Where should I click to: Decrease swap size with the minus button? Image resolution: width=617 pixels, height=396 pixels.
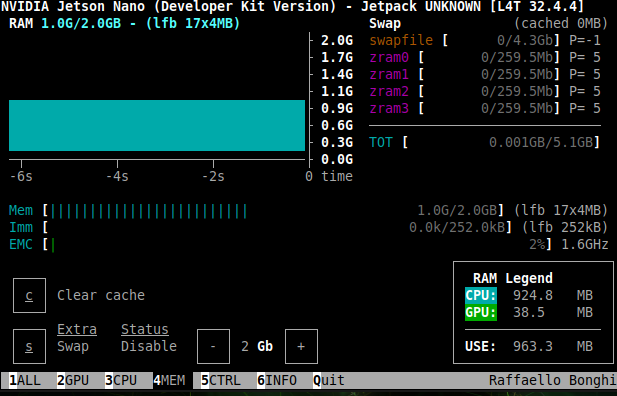point(213,346)
